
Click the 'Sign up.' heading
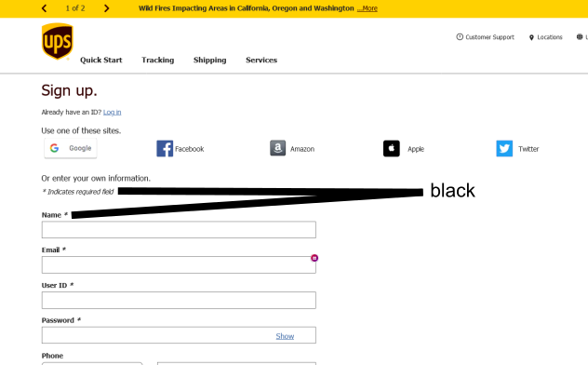(x=70, y=90)
